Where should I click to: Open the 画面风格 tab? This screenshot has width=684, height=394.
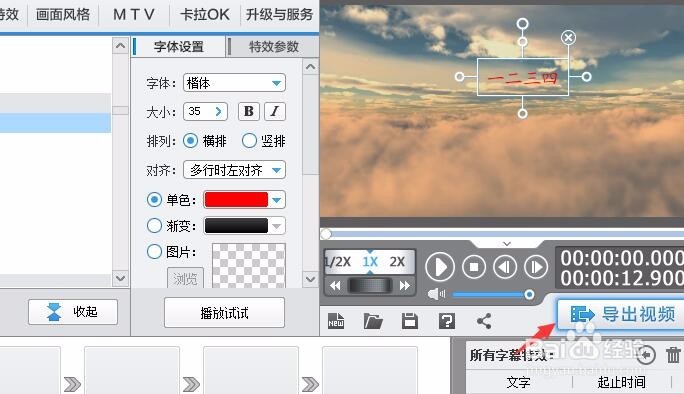63,14
